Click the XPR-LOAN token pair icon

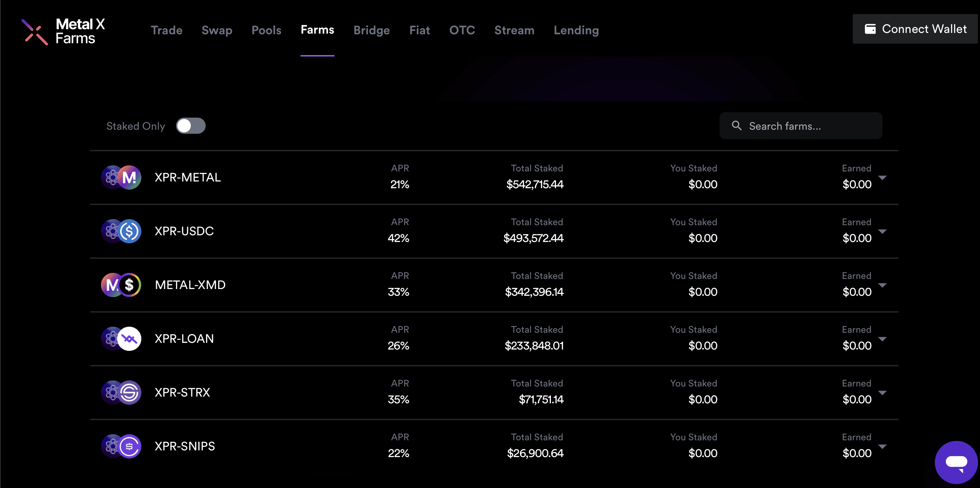121,339
